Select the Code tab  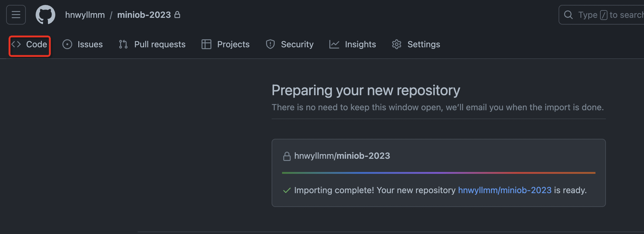coord(29,45)
